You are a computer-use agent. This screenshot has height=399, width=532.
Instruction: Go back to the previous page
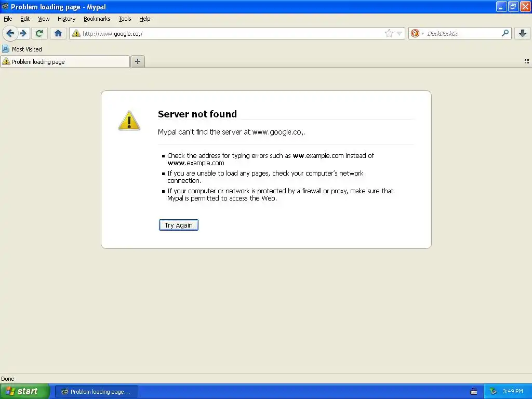(x=10, y=33)
